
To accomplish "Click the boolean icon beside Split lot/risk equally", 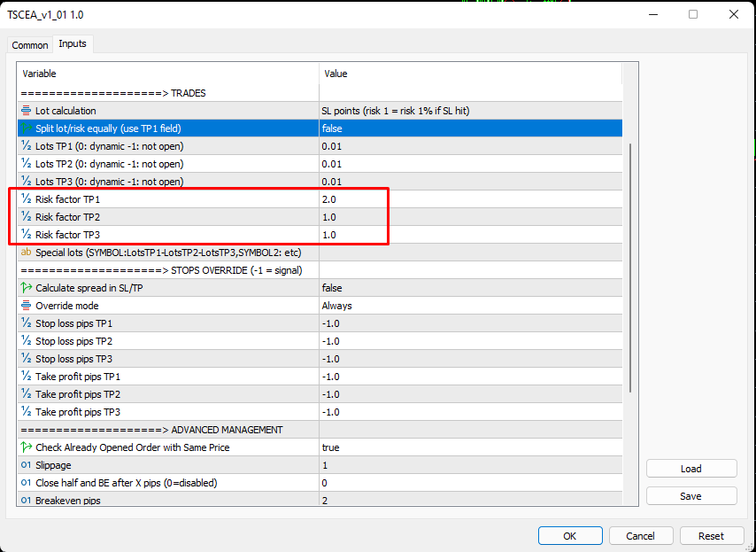I will (26, 128).
